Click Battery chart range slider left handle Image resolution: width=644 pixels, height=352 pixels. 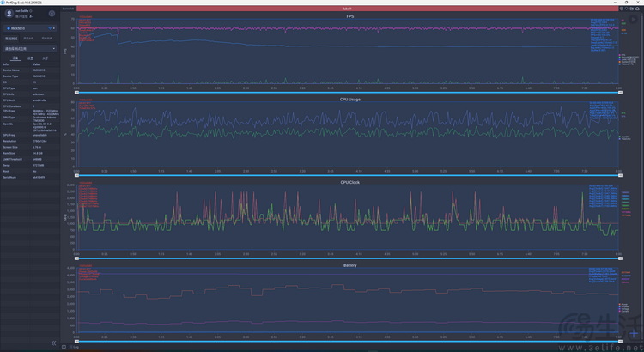(x=76, y=342)
